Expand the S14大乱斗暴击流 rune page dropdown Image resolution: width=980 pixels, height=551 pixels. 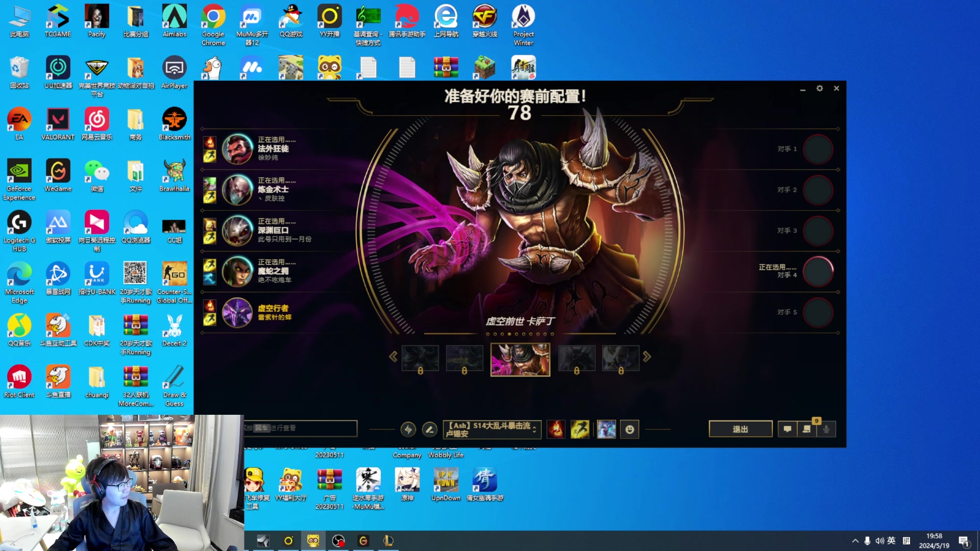534,430
